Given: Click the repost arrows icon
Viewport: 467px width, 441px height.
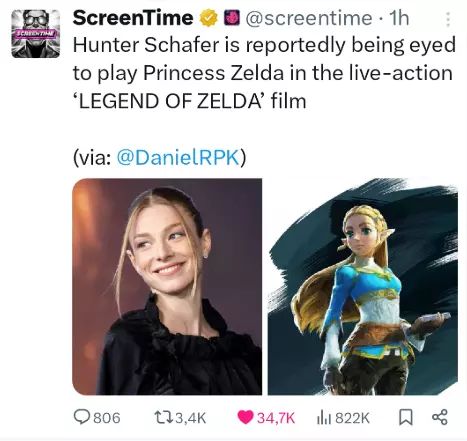Looking at the screenshot, I should tap(163, 417).
